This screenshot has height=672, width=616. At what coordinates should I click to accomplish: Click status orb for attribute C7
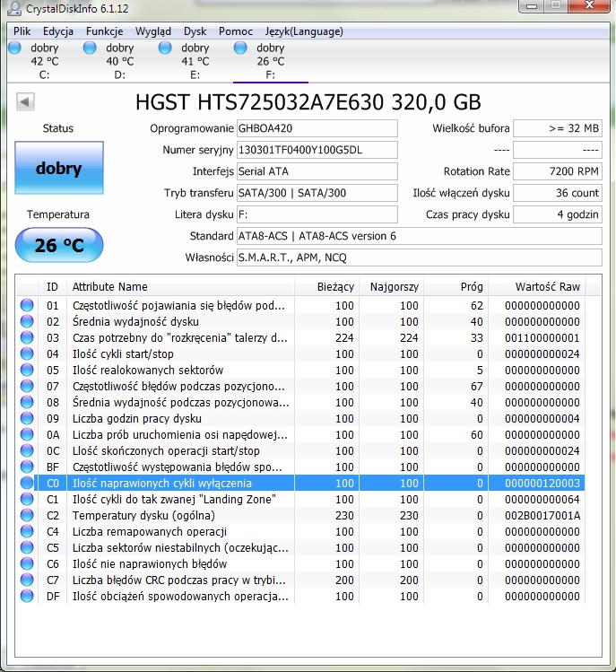click(27, 580)
